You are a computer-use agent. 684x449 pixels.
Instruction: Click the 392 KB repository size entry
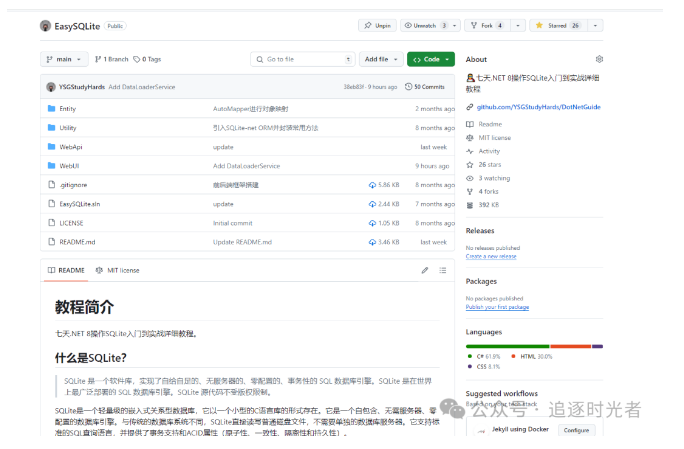tap(489, 205)
